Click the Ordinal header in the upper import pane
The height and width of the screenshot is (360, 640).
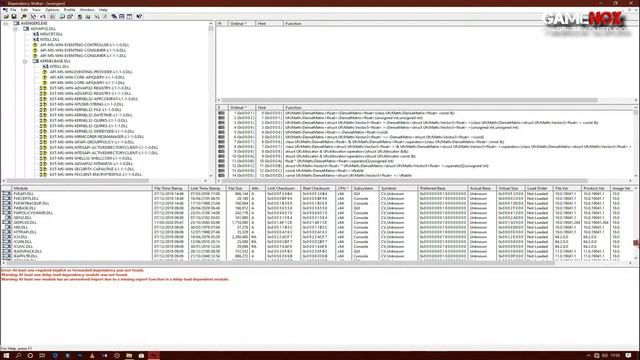pyautogui.click(x=241, y=24)
